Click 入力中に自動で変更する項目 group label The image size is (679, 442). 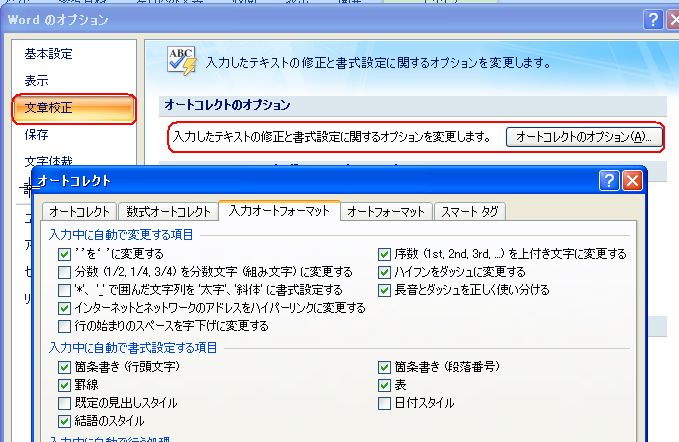coord(121,235)
